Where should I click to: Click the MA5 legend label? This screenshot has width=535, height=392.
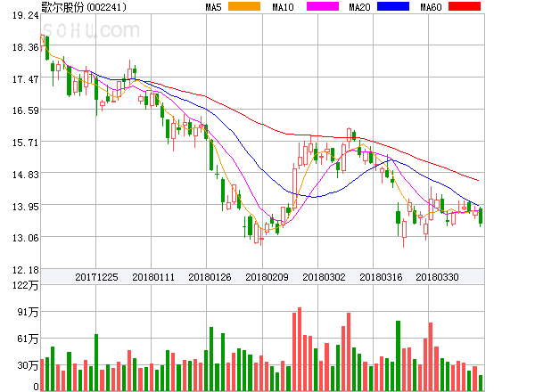point(213,7)
